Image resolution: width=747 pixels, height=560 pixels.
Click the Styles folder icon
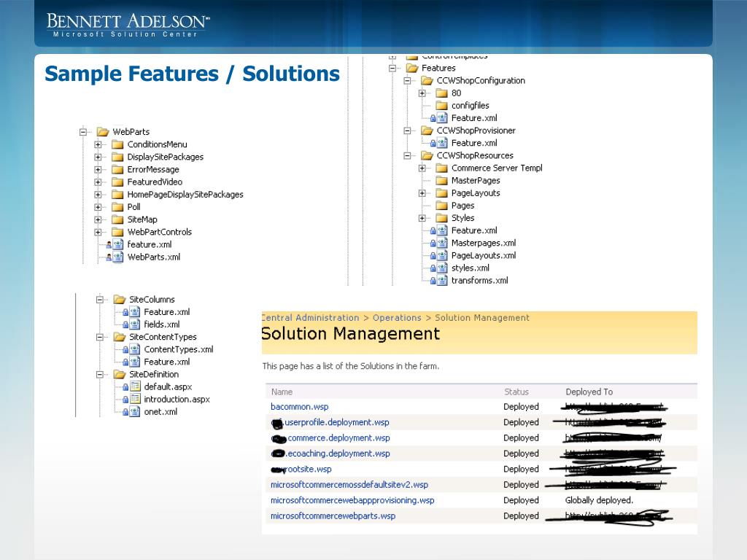(441, 218)
